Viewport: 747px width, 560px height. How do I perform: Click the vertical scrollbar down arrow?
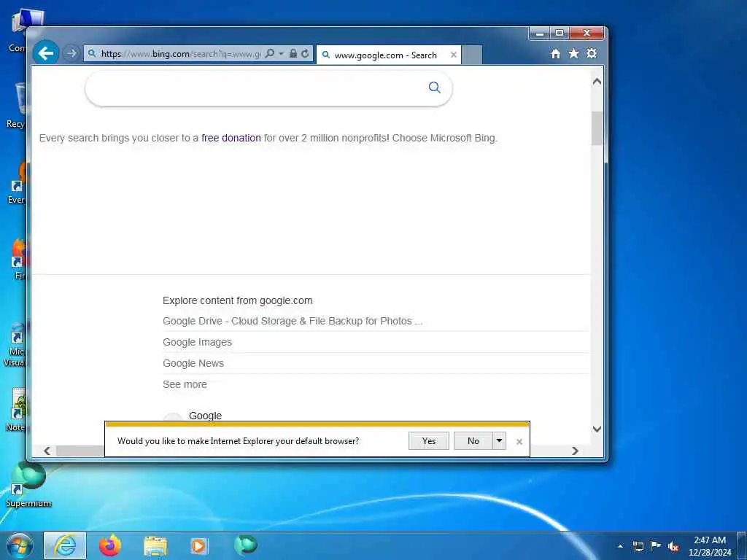pyautogui.click(x=597, y=429)
